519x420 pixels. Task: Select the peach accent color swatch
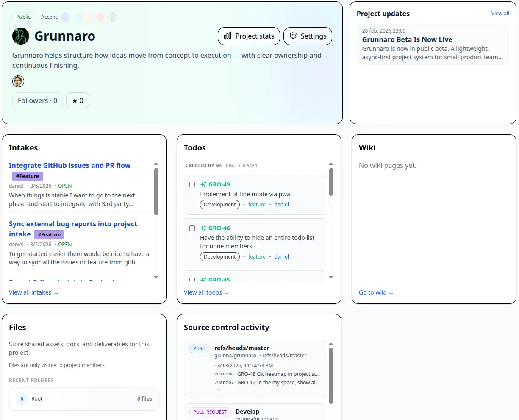point(89,17)
